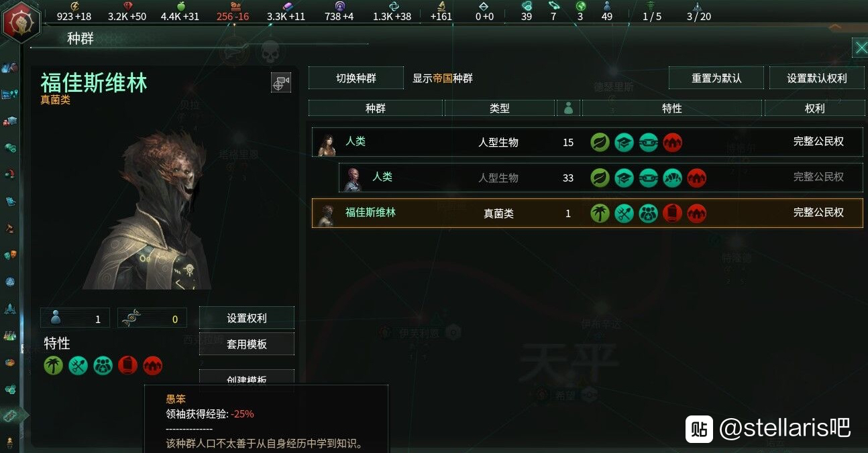Select the 人类 sub-species row with 33 pops
Screen dimensions: 868x453
[601, 178]
